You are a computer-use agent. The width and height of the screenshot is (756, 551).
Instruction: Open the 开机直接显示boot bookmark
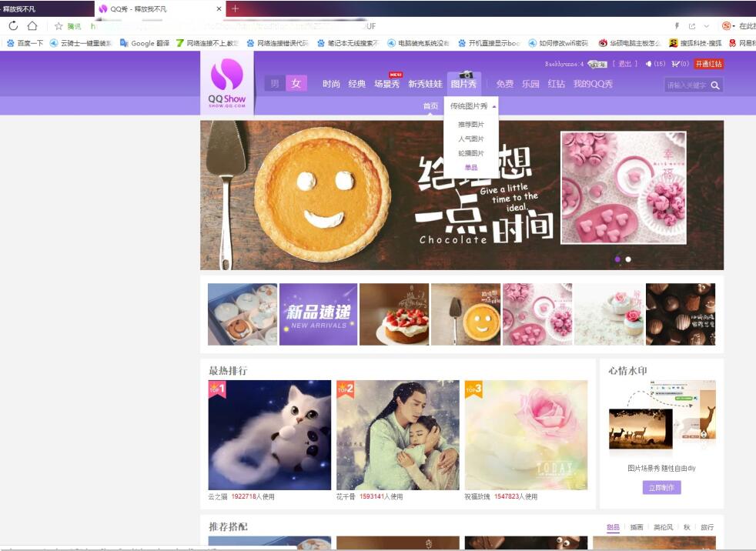489,43
